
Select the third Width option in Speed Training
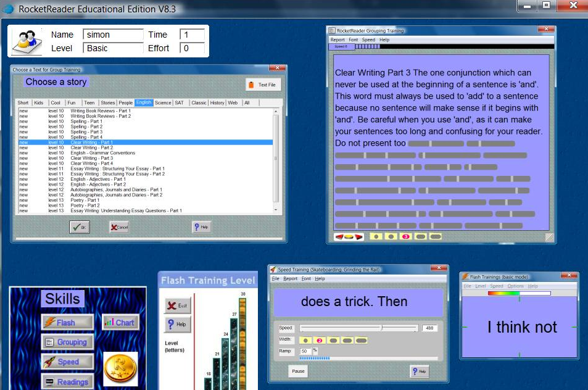click(x=333, y=341)
